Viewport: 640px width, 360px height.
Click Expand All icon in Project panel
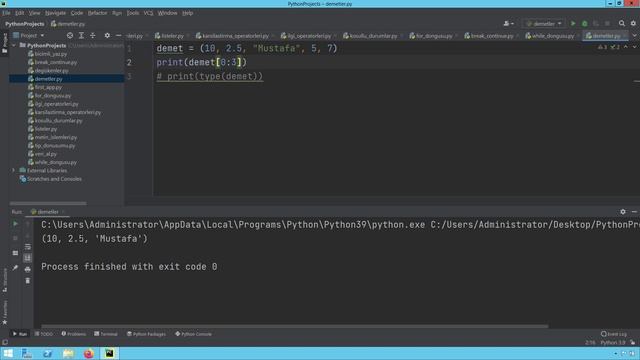(81, 36)
